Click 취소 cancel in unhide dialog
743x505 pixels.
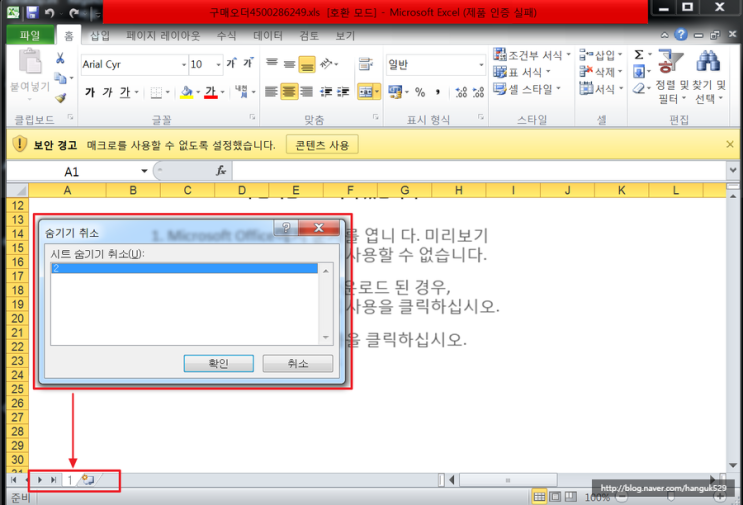[x=298, y=363]
